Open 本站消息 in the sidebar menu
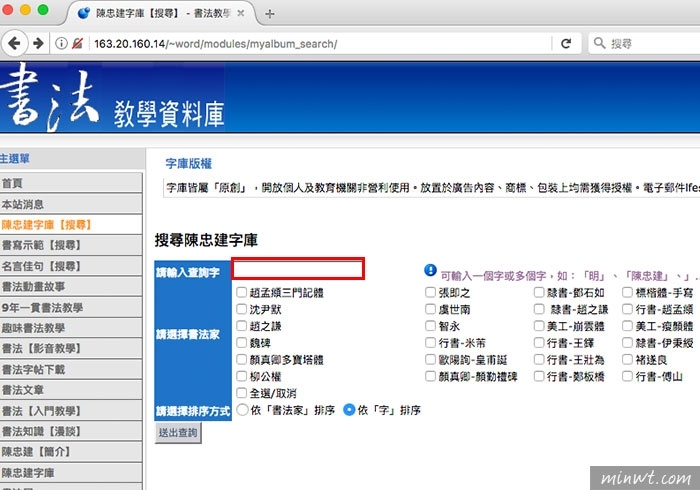The image size is (700, 490). (x=71, y=204)
